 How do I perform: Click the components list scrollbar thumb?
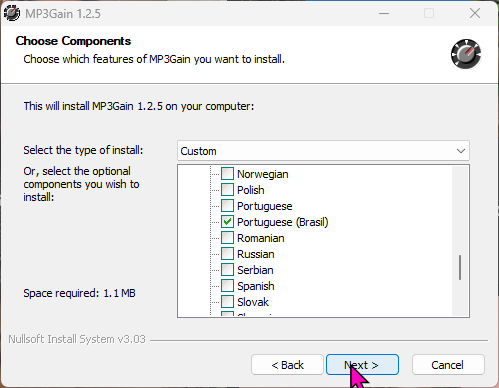click(460, 267)
